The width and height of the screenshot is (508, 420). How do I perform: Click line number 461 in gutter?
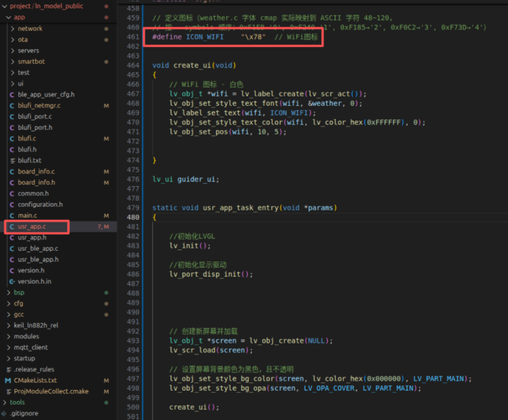click(x=133, y=37)
